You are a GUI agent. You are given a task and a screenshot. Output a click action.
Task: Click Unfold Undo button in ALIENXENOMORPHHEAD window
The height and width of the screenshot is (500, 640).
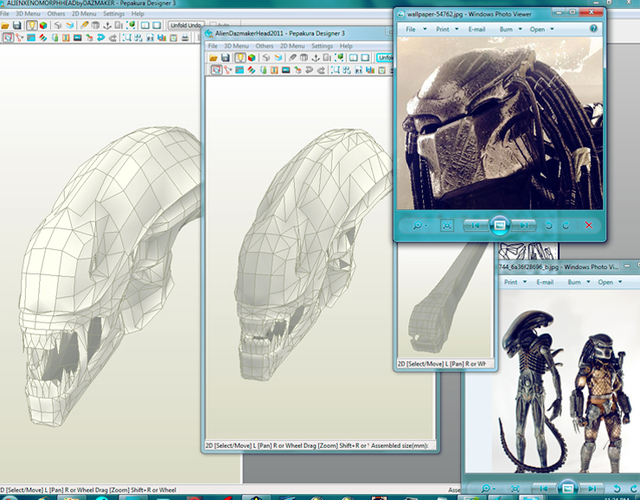pos(186,25)
